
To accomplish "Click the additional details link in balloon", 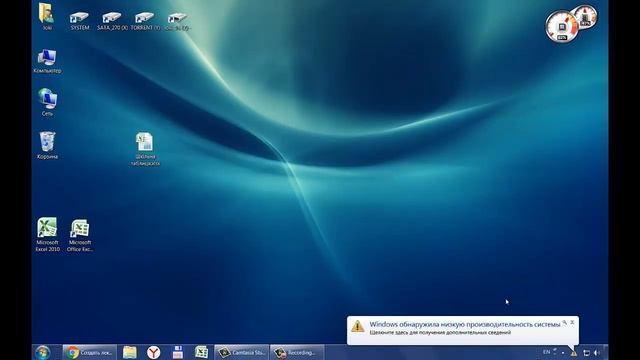I will [440, 333].
